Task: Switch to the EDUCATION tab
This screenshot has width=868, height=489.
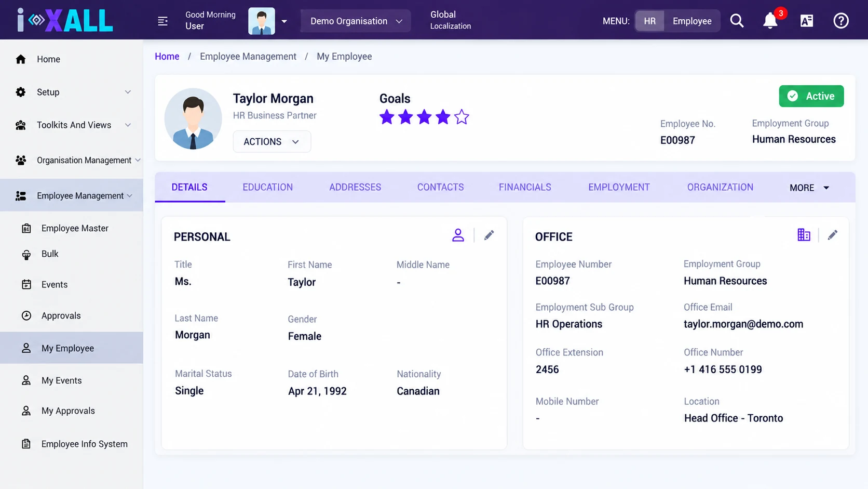Action: 268,187
